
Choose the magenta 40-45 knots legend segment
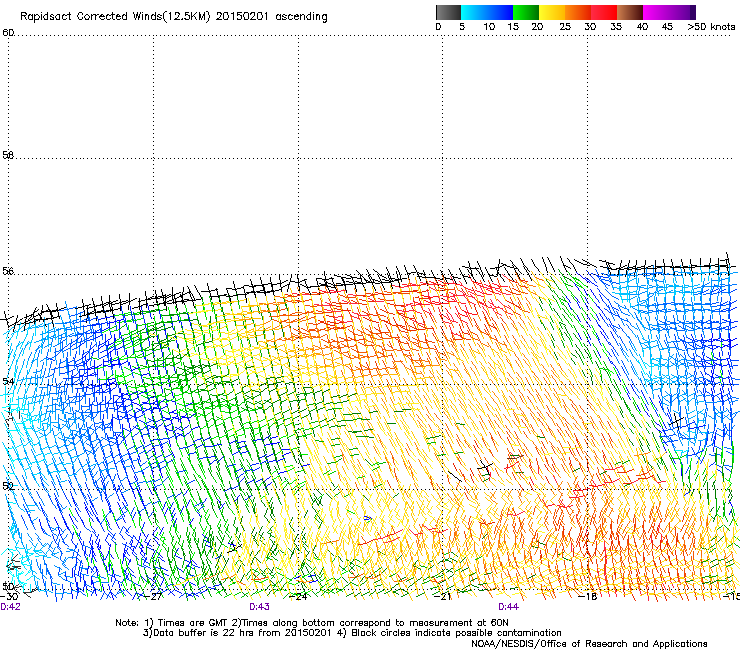point(656,12)
